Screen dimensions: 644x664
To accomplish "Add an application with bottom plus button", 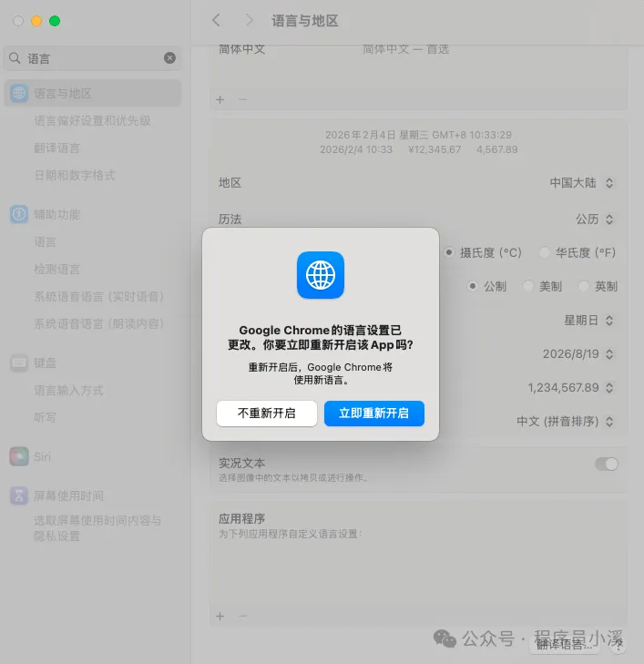I will [220, 616].
